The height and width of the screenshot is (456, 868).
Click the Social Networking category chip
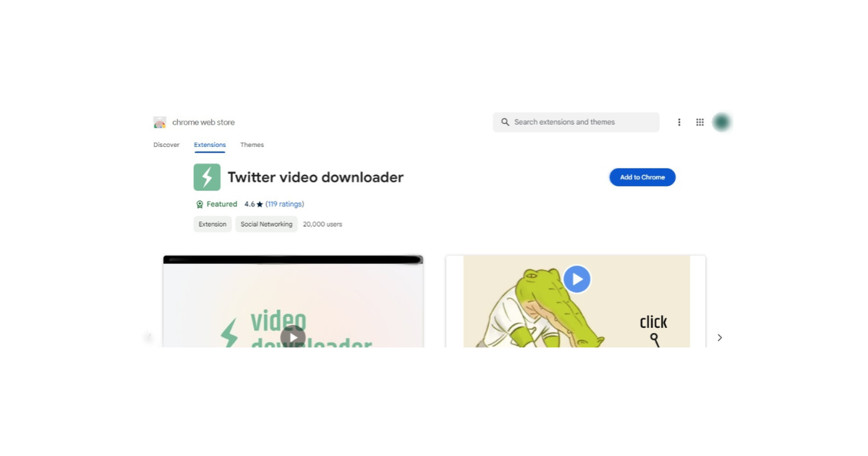(x=266, y=224)
